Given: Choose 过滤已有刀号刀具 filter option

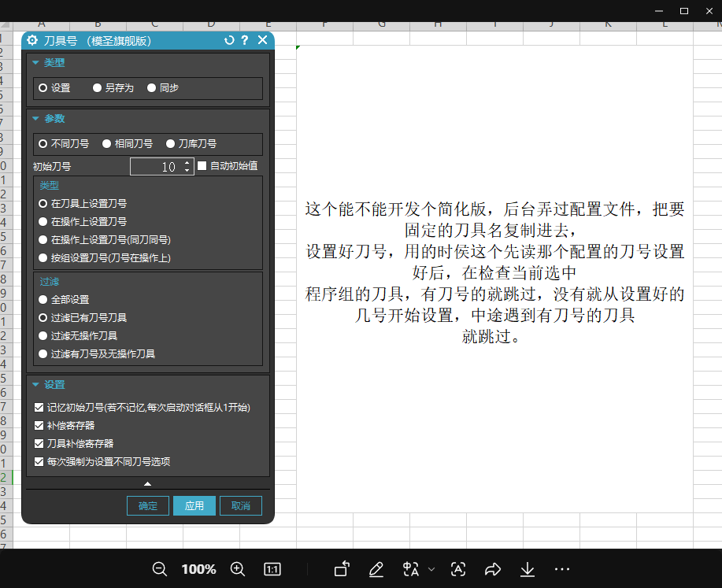Looking at the screenshot, I should point(43,318).
